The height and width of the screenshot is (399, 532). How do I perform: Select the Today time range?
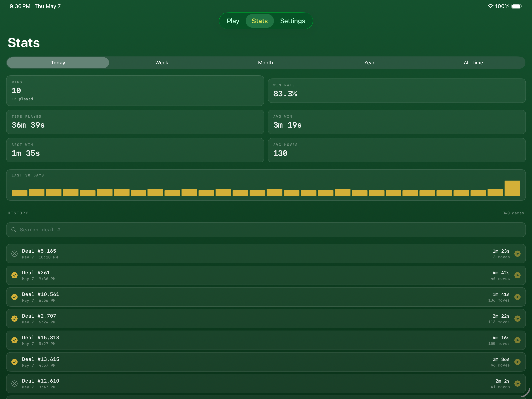(58, 62)
